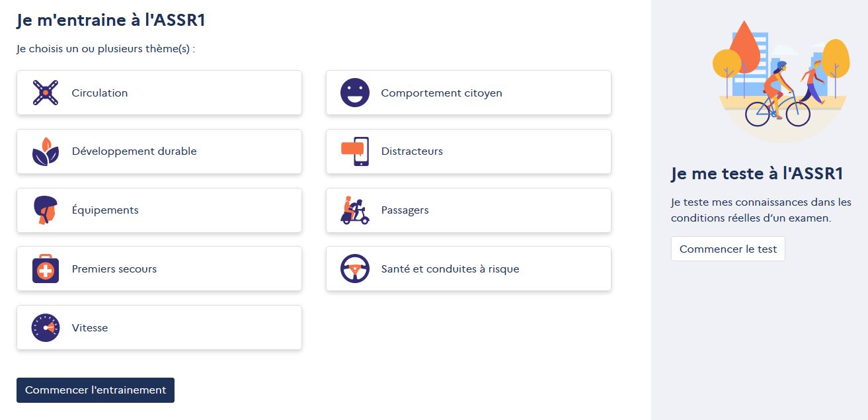Click the helmet Équipements icon
Image resolution: width=868 pixels, height=420 pixels.
coord(46,210)
